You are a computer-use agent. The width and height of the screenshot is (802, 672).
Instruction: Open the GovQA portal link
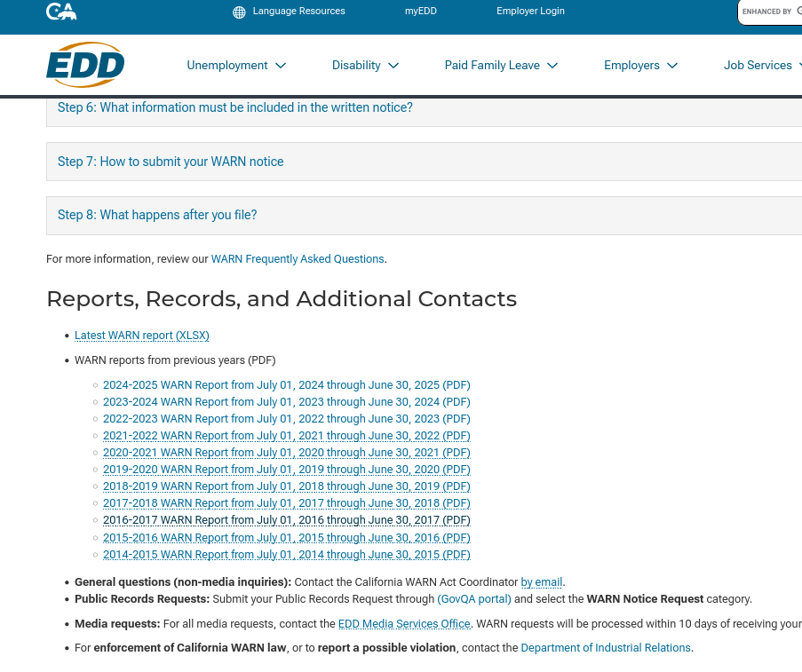pyautogui.click(x=473, y=599)
